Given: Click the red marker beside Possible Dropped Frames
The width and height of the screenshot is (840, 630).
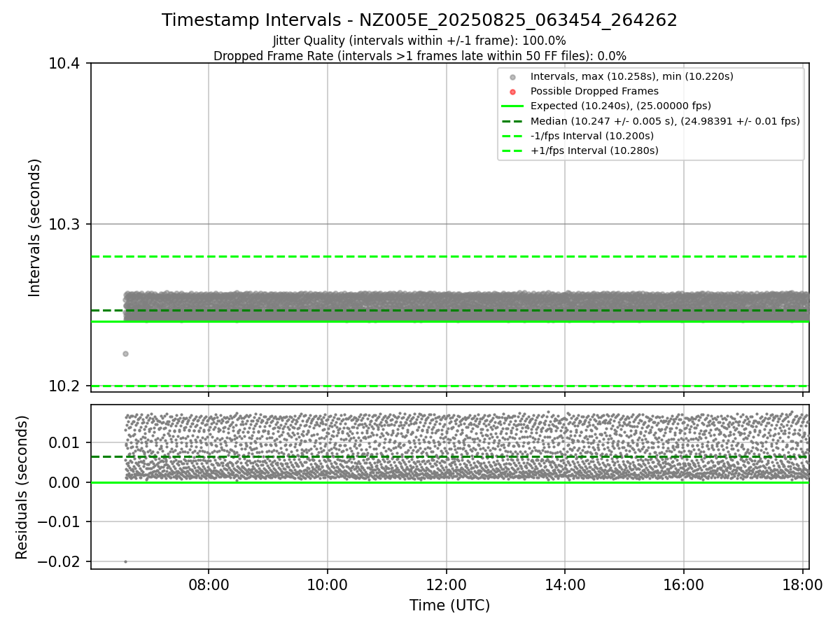Looking at the screenshot, I should (x=512, y=92).
